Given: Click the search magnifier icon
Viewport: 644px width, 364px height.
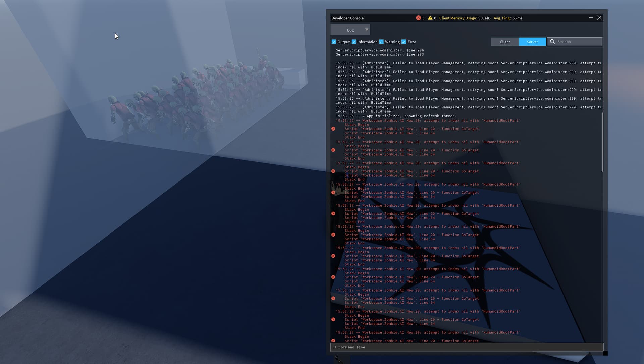Looking at the screenshot, I should [552, 41].
